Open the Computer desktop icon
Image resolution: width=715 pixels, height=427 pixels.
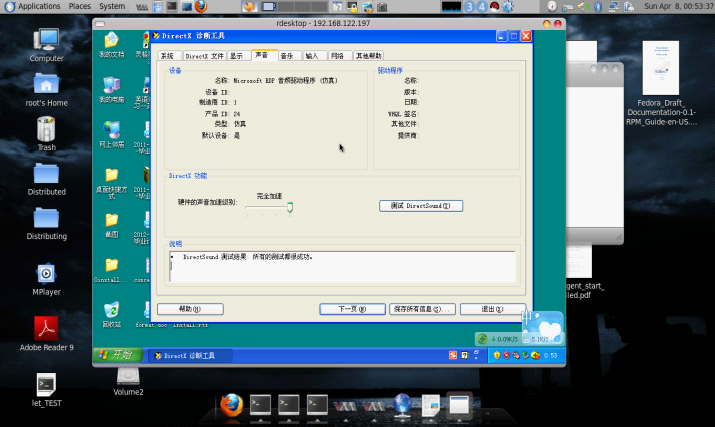(x=46, y=40)
